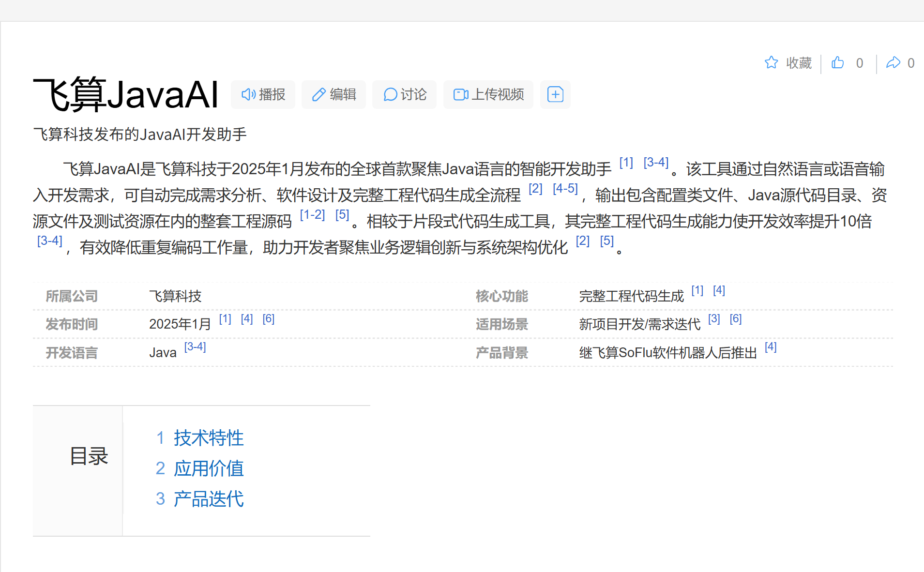
Task: Click the 编辑 edit pencil button
Action: [334, 94]
